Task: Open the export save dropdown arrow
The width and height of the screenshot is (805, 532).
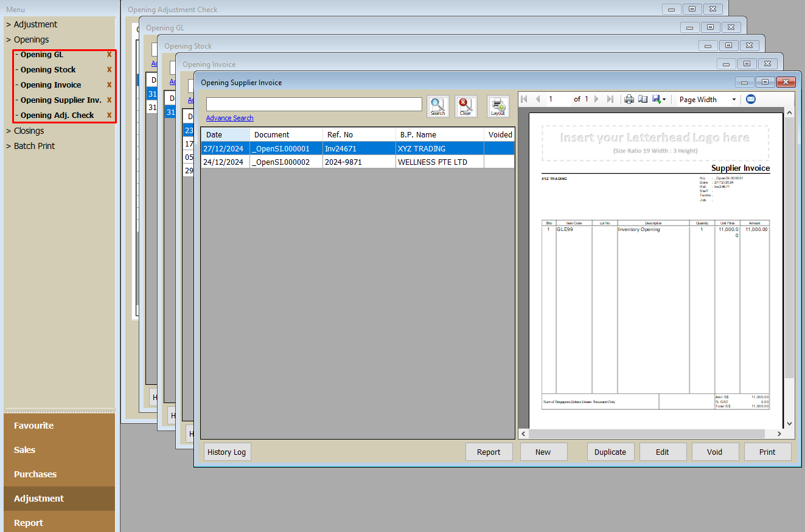Action: [664, 100]
